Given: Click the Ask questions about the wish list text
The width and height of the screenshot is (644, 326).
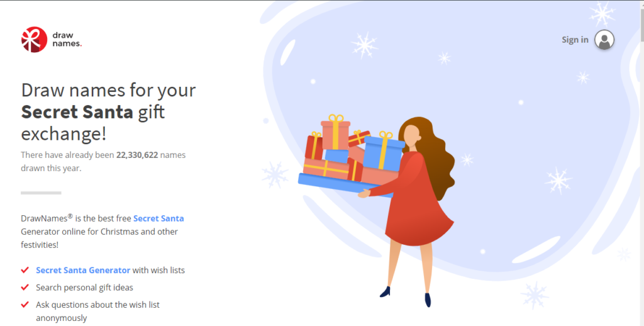Looking at the screenshot, I should (x=97, y=305).
